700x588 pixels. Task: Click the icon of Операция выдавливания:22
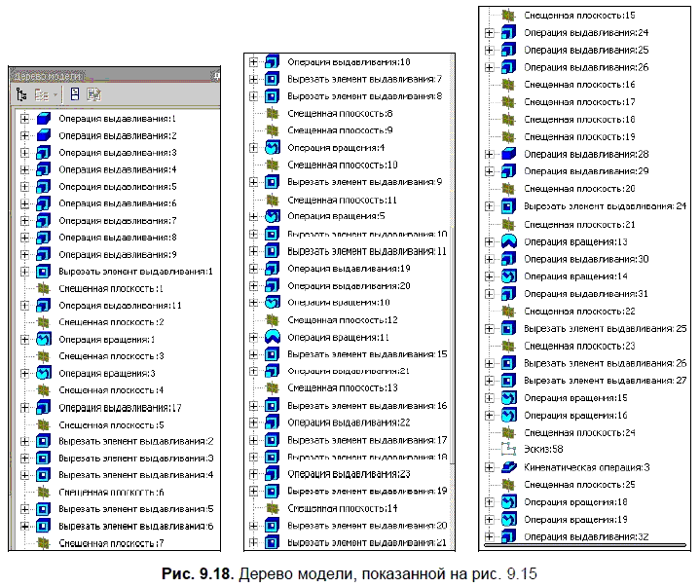coord(272,422)
